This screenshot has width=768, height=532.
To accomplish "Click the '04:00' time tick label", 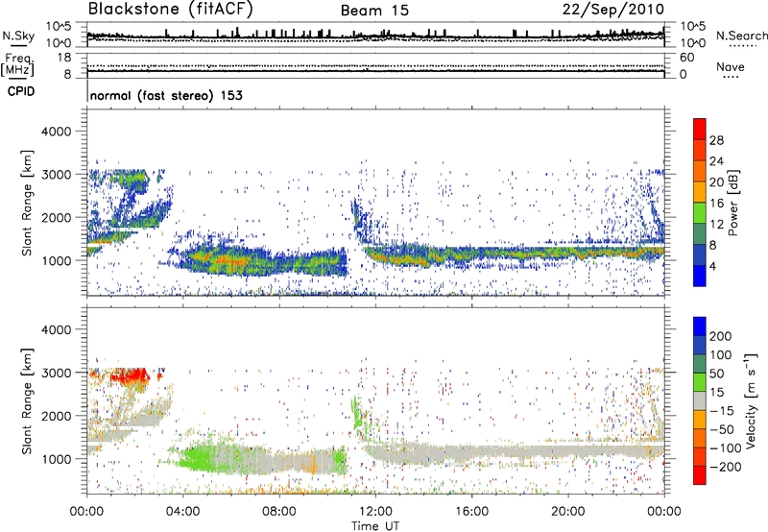I will click(183, 512).
